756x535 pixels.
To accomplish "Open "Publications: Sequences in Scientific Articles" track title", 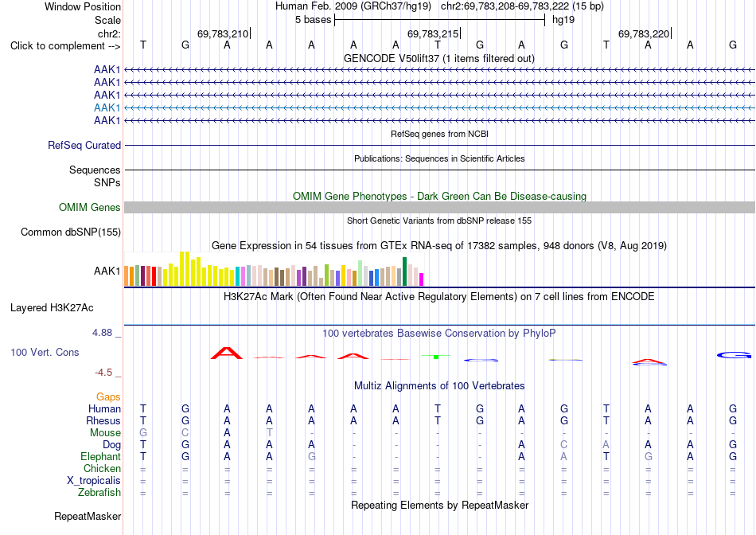I will click(439, 158).
